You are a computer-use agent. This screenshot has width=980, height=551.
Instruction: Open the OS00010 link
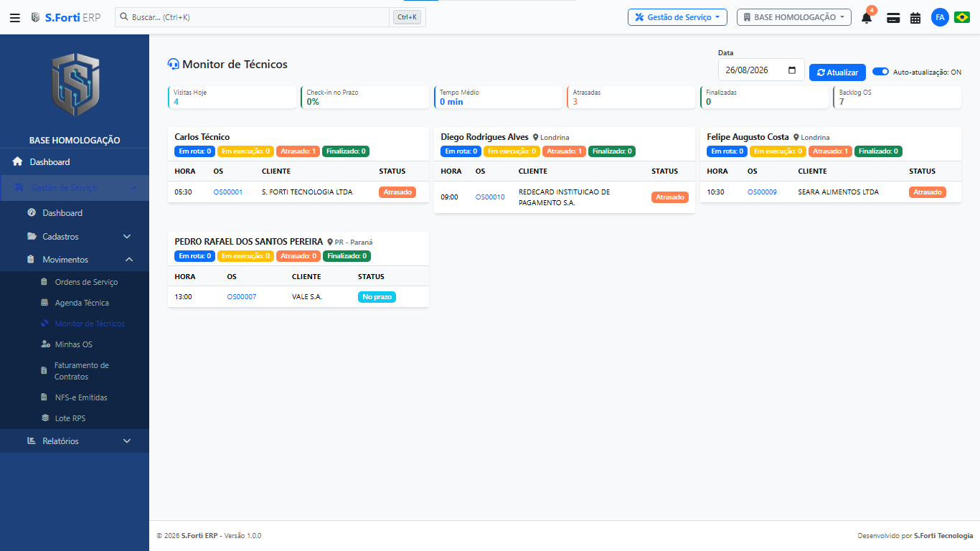point(490,197)
